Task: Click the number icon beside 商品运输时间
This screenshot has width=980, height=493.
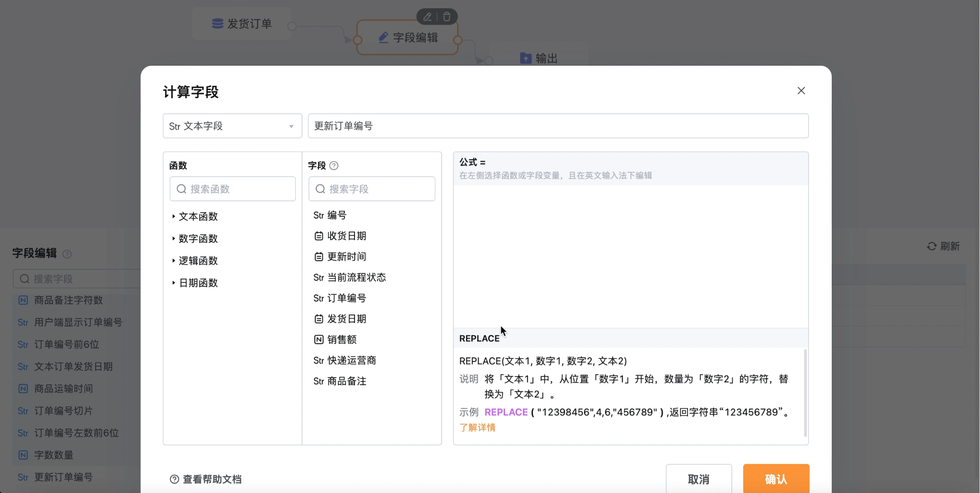Action: [23, 389]
